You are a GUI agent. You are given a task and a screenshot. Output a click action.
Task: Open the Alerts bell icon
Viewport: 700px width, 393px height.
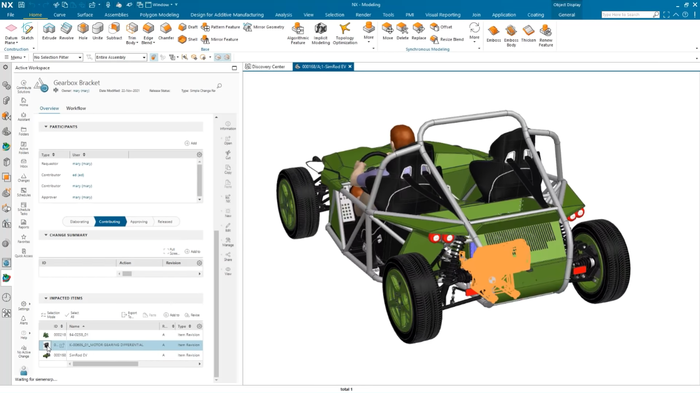(x=24, y=320)
